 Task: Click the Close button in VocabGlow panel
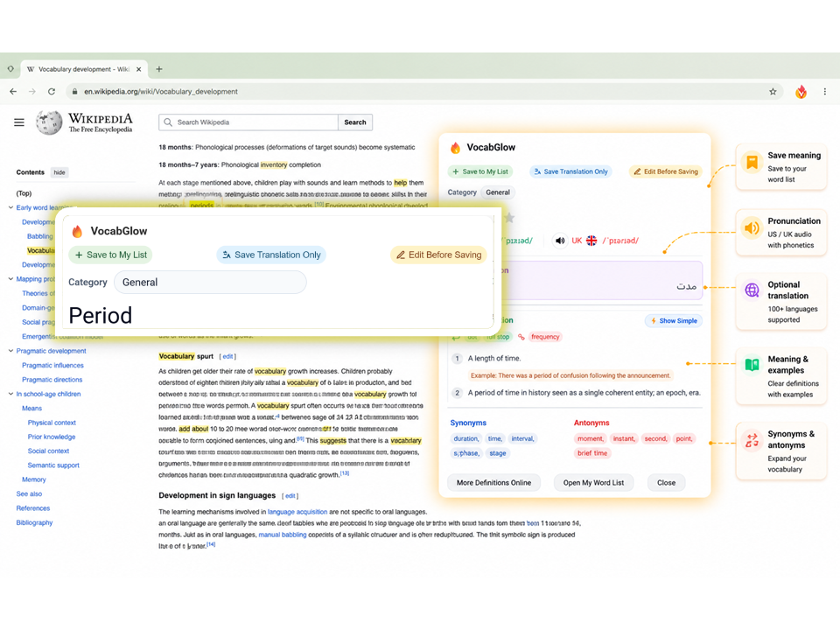[667, 483]
